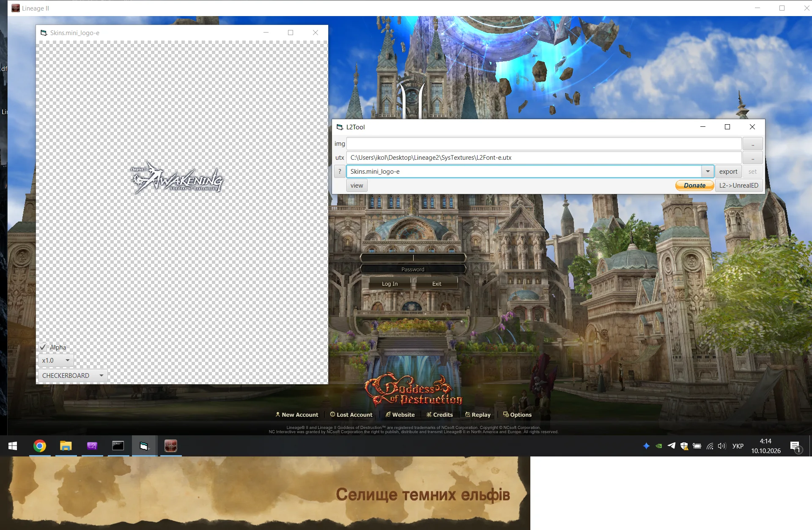This screenshot has width=812, height=530.
Task: Switch to the purple L2 taskbar app
Action: click(92, 446)
